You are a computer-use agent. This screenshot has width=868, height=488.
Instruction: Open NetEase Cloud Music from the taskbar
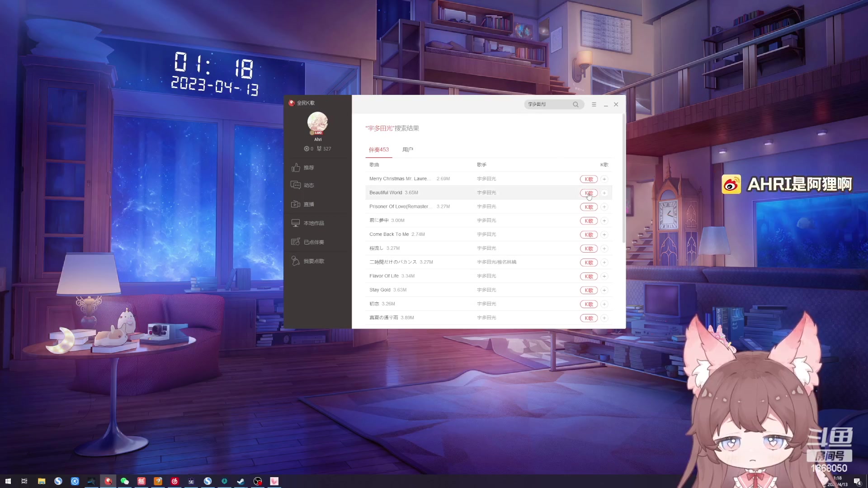click(175, 481)
